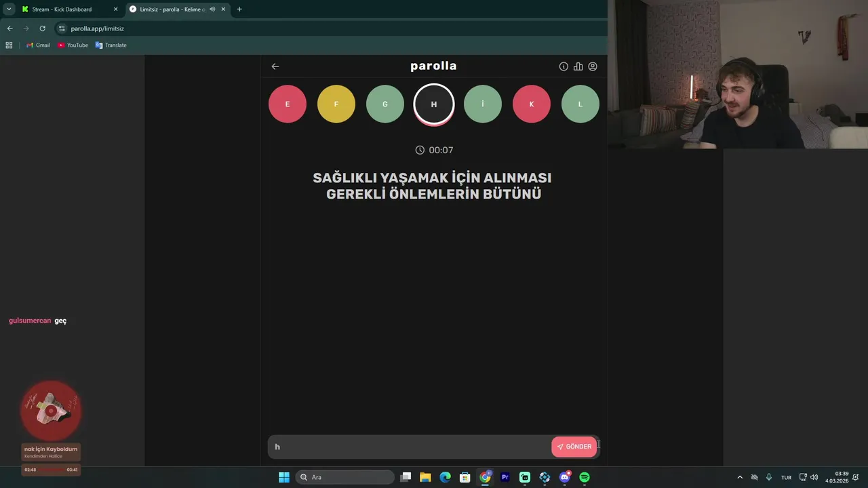Screen dimensions: 868x488
Task: Open the YouTube bookmark
Action: point(73,45)
